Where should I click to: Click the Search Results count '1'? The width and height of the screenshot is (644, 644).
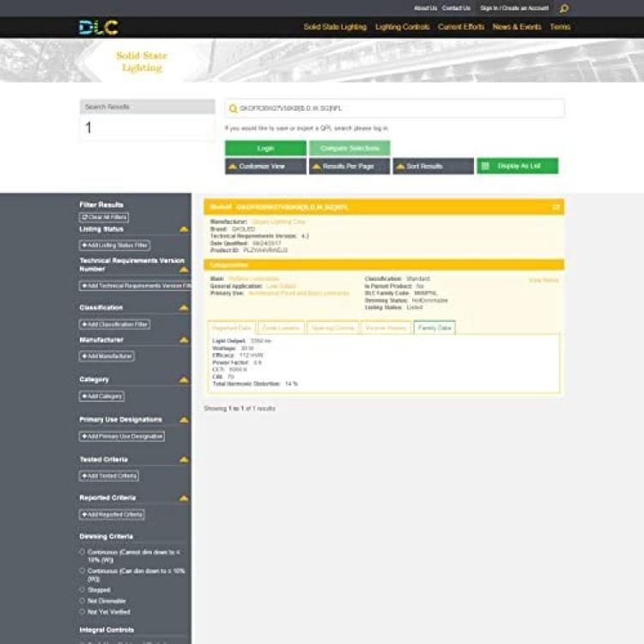pyautogui.click(x=88, y=128)
